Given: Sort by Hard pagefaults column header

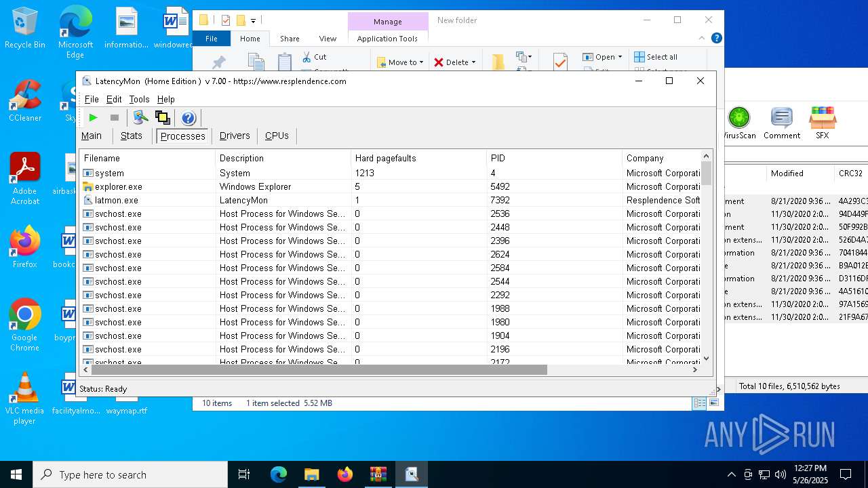Looking at the screenshot, I should (x=418, y=158).
